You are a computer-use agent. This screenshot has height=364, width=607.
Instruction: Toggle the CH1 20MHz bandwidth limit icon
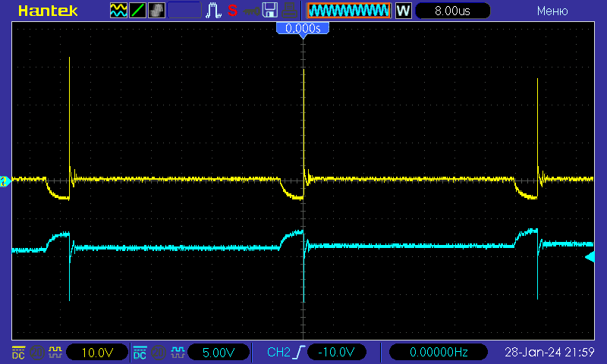(x=36, y=353)
